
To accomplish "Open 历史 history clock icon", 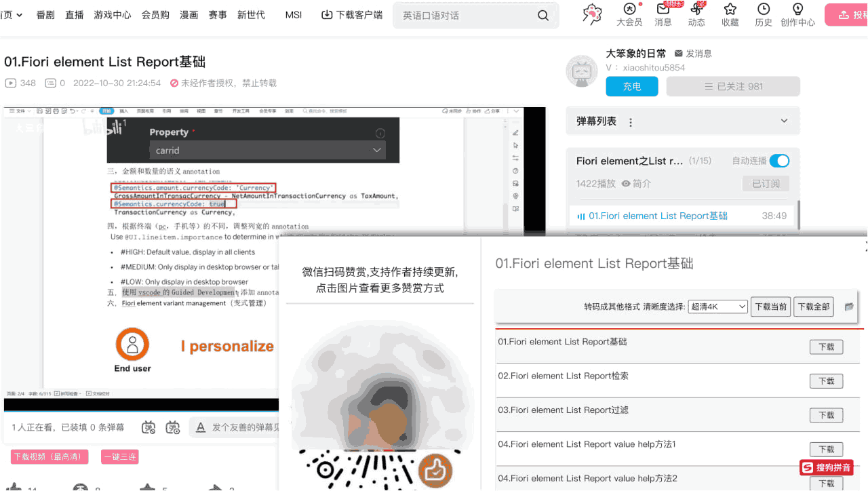I will (x=764, y=14).
